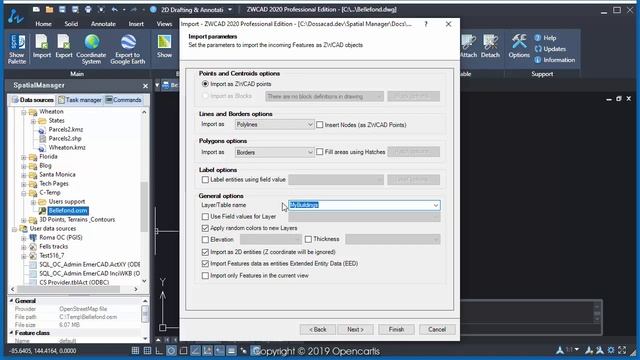Viewport: 640px width, 360px height.
Task: Check for Updates in Support panel
Action: pos(550,49)
